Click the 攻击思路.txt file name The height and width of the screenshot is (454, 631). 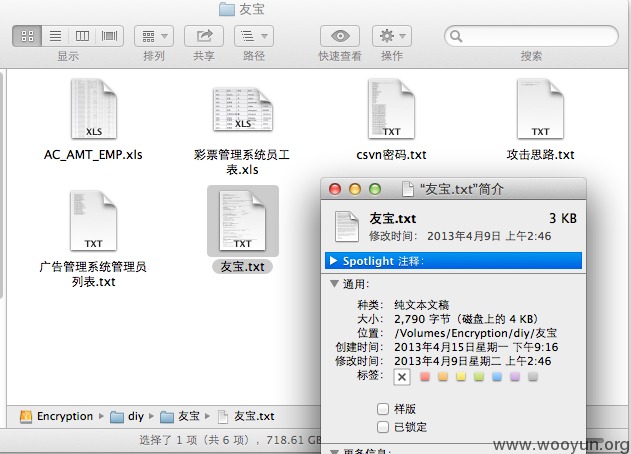(x=540, y=155)
